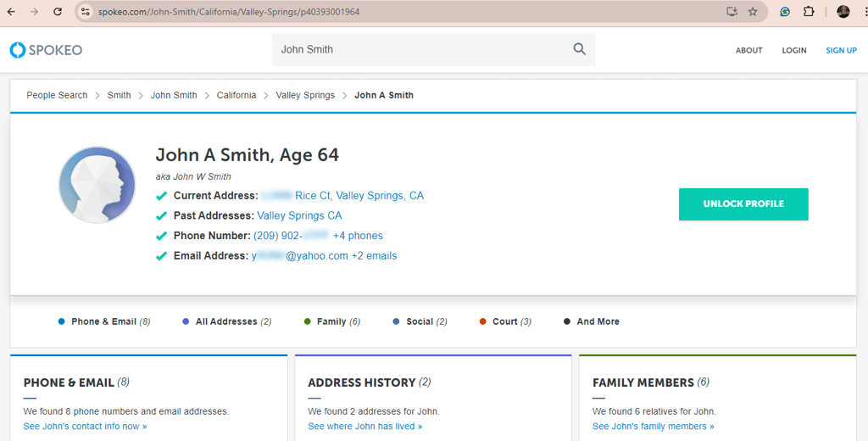Open the SIGN UP link

[841, 50]
